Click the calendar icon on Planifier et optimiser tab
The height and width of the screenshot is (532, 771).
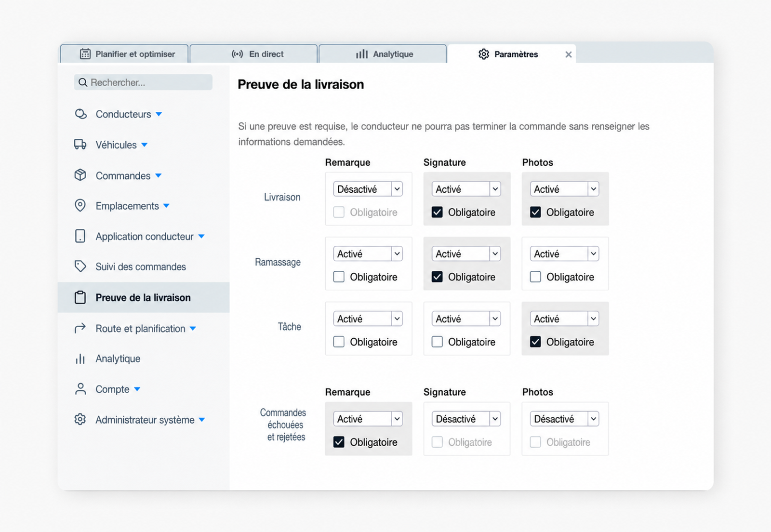tap(85, 54)
